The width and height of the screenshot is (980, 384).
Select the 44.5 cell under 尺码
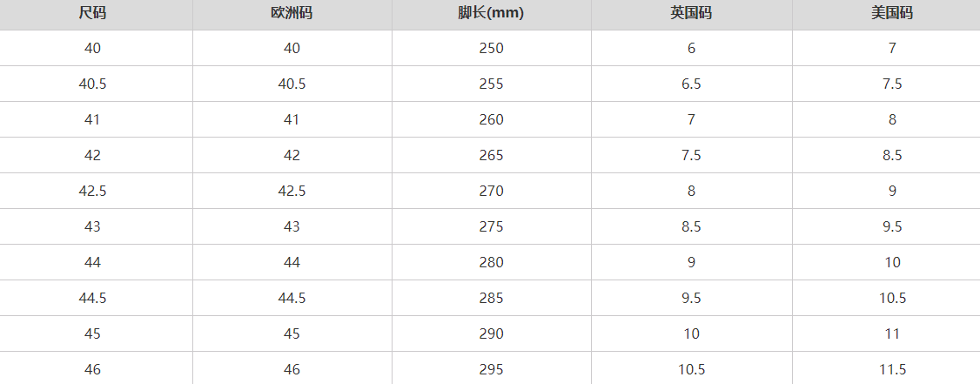[92, 298]
